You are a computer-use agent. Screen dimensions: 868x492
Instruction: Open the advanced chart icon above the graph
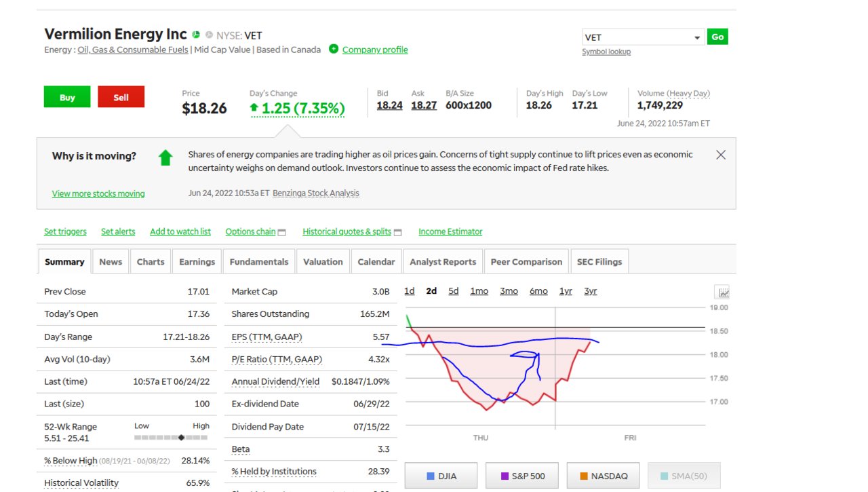724,292
